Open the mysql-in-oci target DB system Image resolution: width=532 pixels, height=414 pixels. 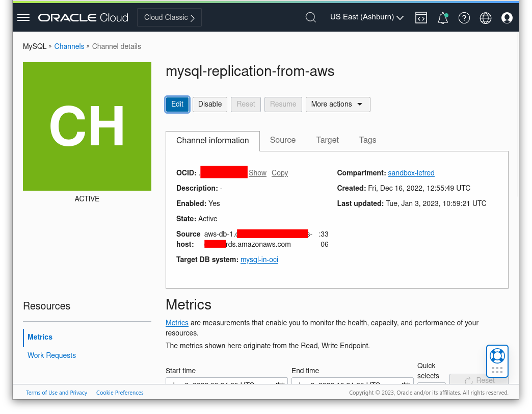(259, 260)
